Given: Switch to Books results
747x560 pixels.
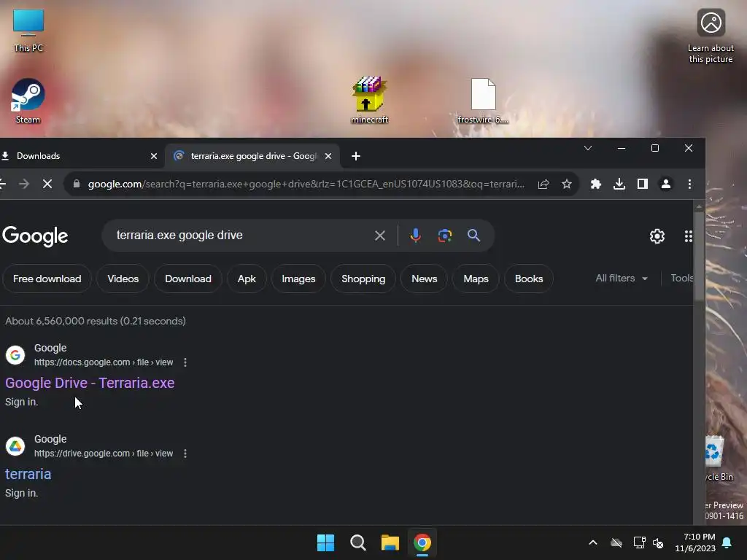Looking at the screenshot, I should click(529, 279).
